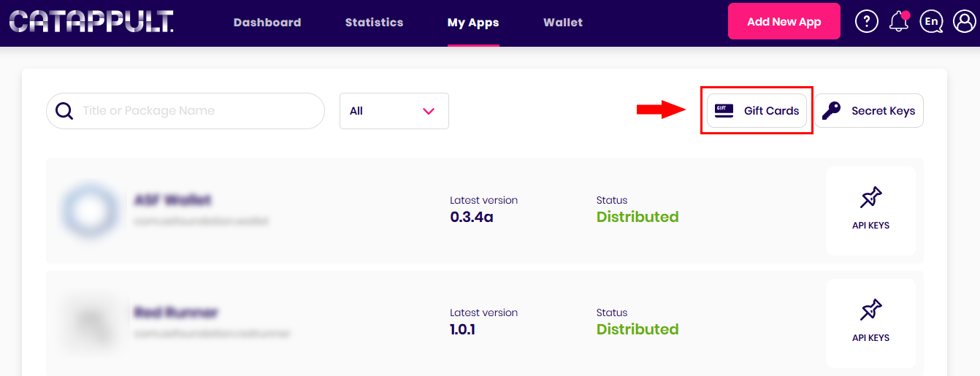Click the Red Runner app title
980x376 pixels.
click(176, 312)
